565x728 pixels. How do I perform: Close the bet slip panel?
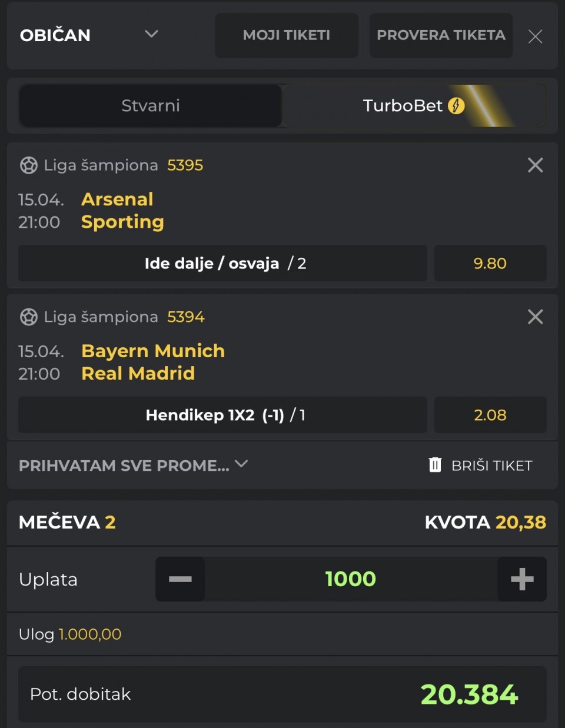535,36
